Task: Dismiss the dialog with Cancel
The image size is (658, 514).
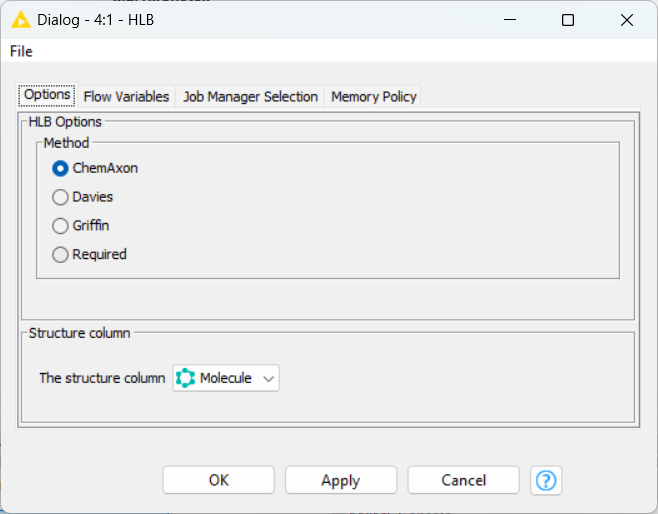Action: point(463,480)
